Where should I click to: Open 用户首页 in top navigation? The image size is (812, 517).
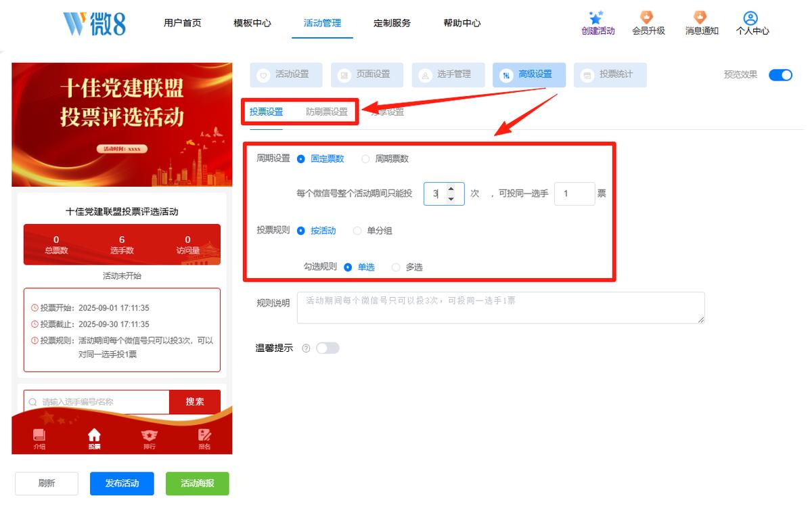[183, 23]
